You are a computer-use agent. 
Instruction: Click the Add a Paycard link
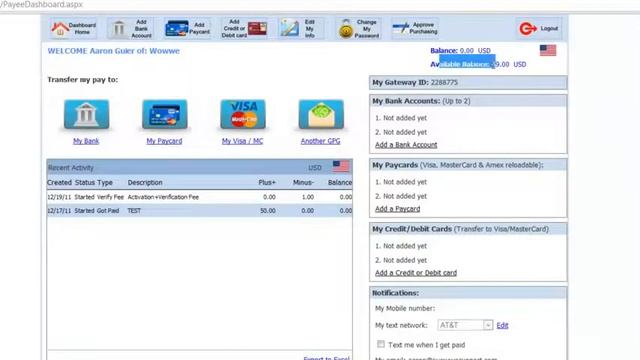pos(398,209)
